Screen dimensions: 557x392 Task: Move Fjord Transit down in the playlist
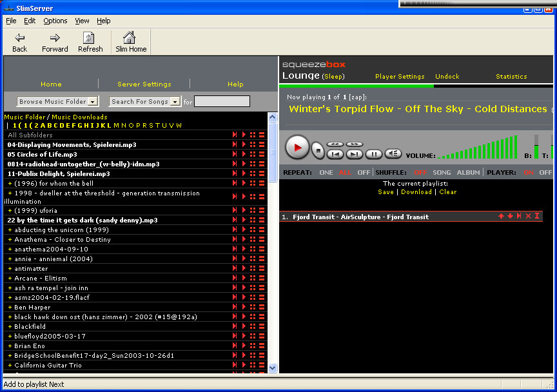click(510, 217)
